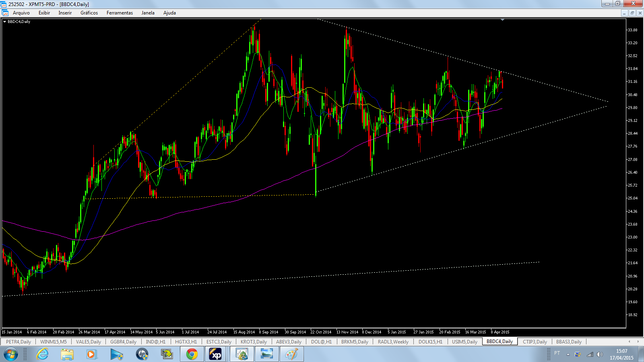The width and height of the screenshot is (644, 362).
Task: Close the inner BBDC4 chart window
Action: (x=640, y=13)
